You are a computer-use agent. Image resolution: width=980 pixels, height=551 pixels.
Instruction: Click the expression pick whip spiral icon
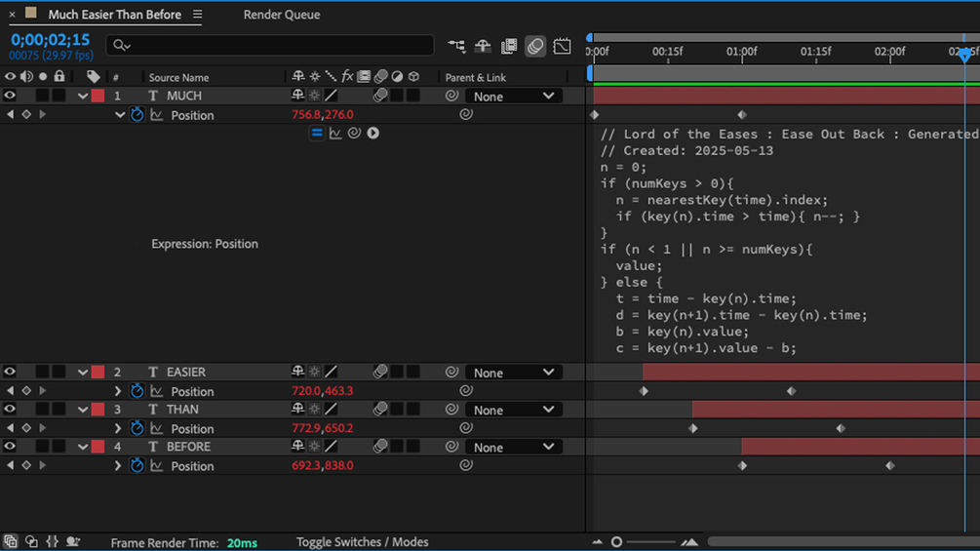click(x=354, y=133)
